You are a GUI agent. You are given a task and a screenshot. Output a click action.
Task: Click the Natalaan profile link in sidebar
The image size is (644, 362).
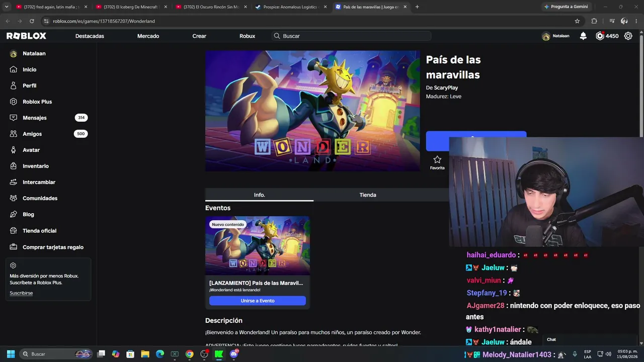coord(34,53)
